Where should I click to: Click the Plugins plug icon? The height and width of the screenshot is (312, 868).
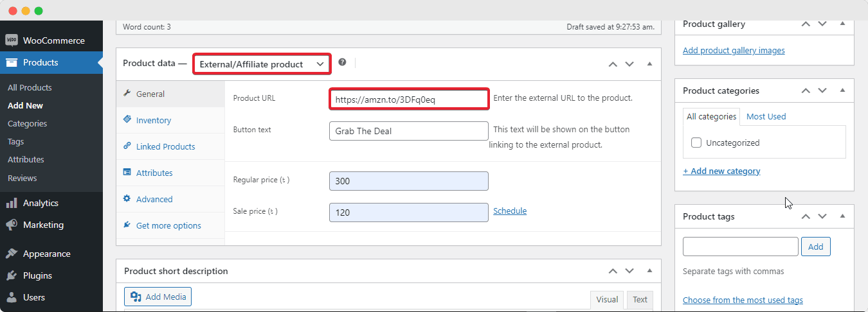pos(12,275)
